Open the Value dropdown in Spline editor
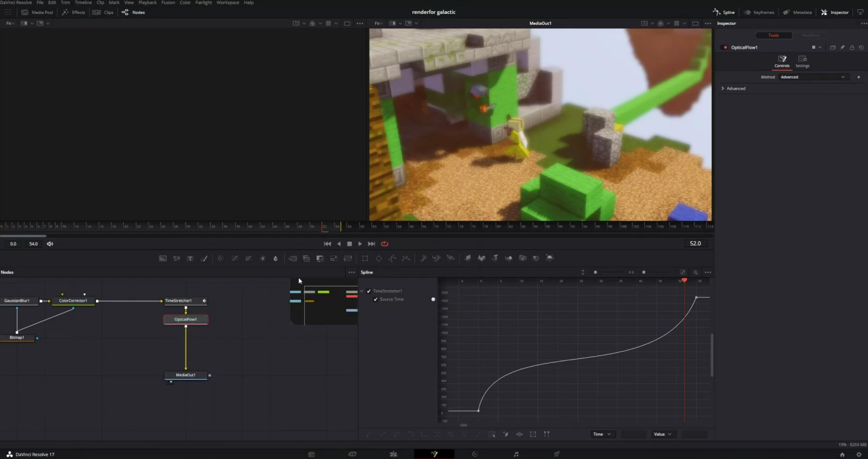This screenshot has width=868, height=459. click(x=662, y=434)
